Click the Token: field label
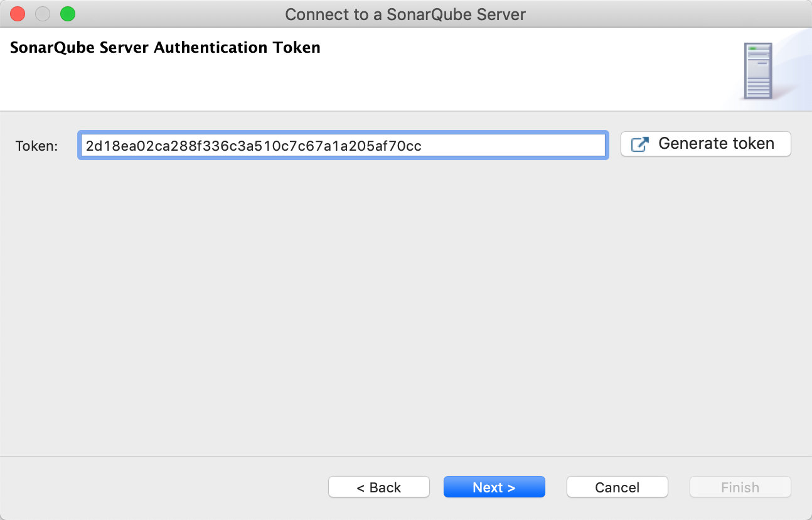Screen dimensions: 812x520 click(36, 146)
